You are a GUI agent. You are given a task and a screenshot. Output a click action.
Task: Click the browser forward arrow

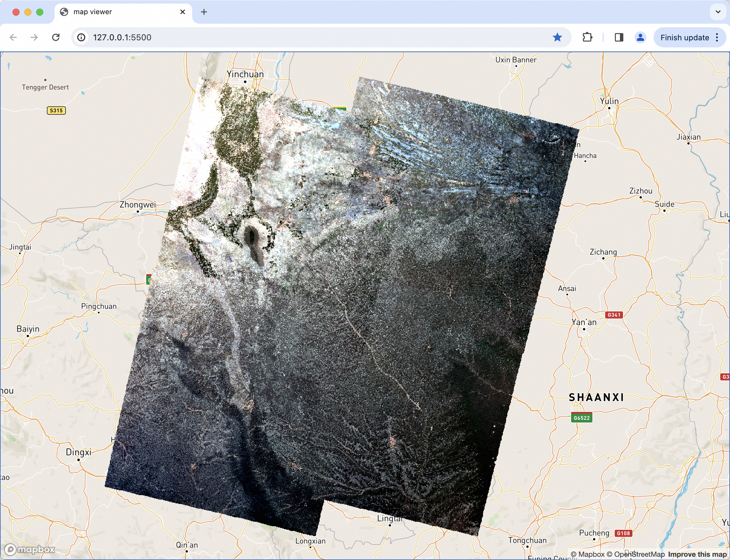coord(34,37)
